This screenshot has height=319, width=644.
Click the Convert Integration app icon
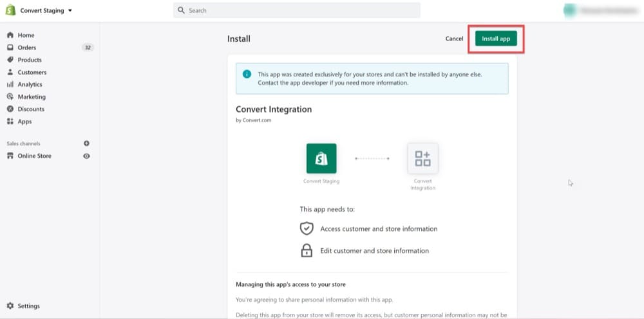pyautogui.click(x=422, y=158)
